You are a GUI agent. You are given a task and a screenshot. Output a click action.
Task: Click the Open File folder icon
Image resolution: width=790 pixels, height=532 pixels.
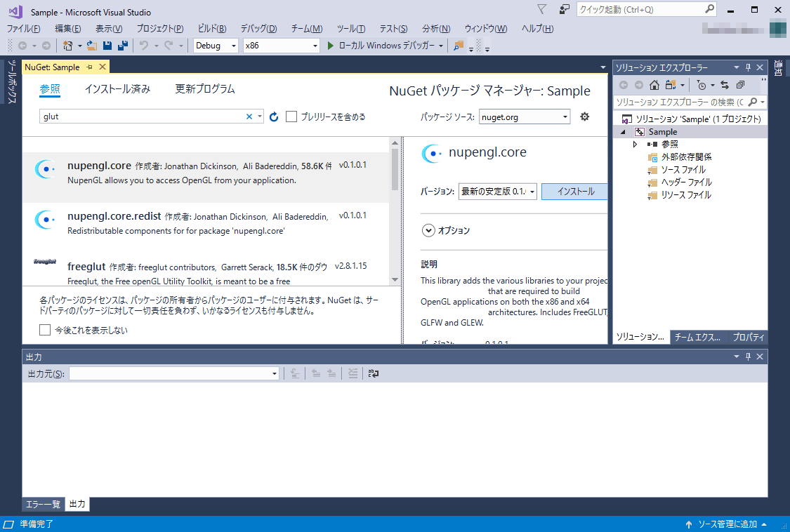92,46
